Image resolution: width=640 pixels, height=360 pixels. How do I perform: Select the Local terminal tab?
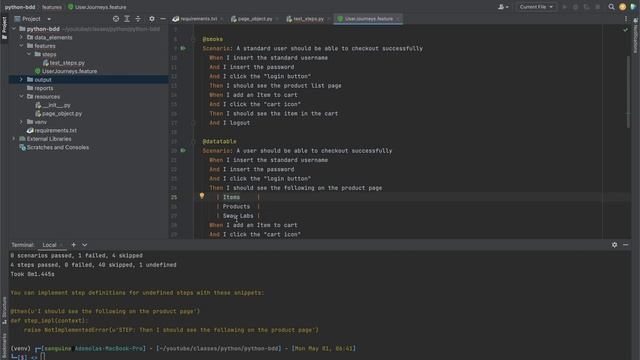[x=49, y=245]
